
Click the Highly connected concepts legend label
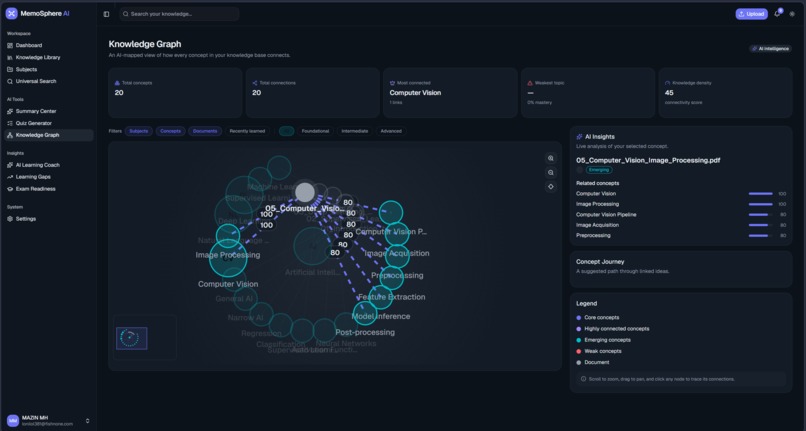point(617,329)
